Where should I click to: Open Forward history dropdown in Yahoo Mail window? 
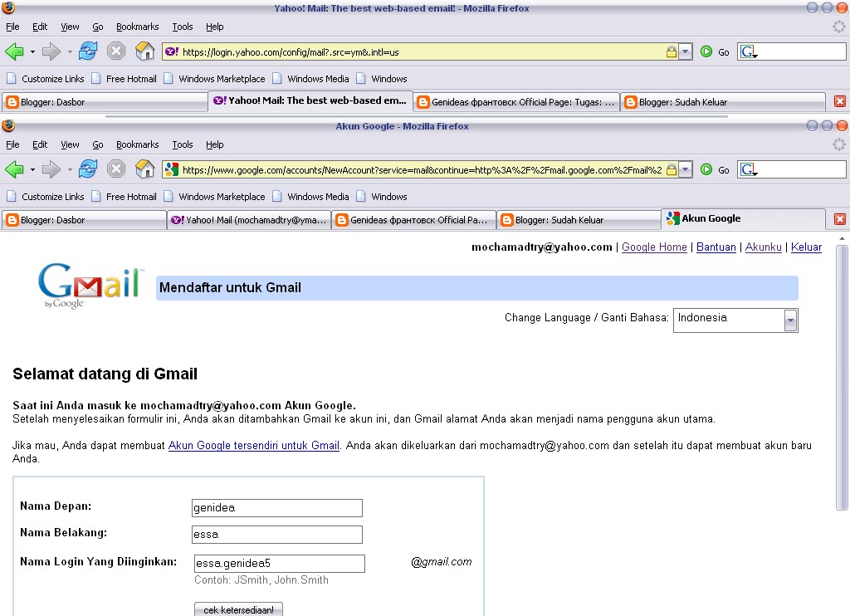(x=70, y=52)
